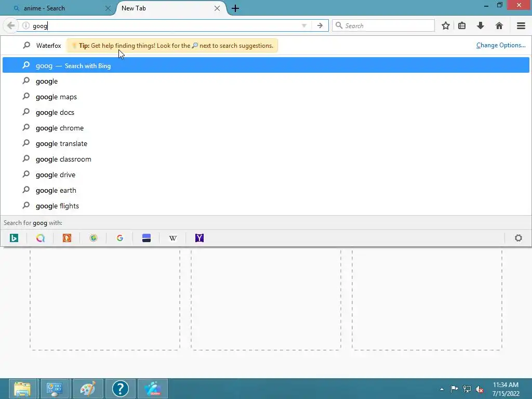Click the network tray icon
This screenshot has width=532, height=399.
[467, 389]
